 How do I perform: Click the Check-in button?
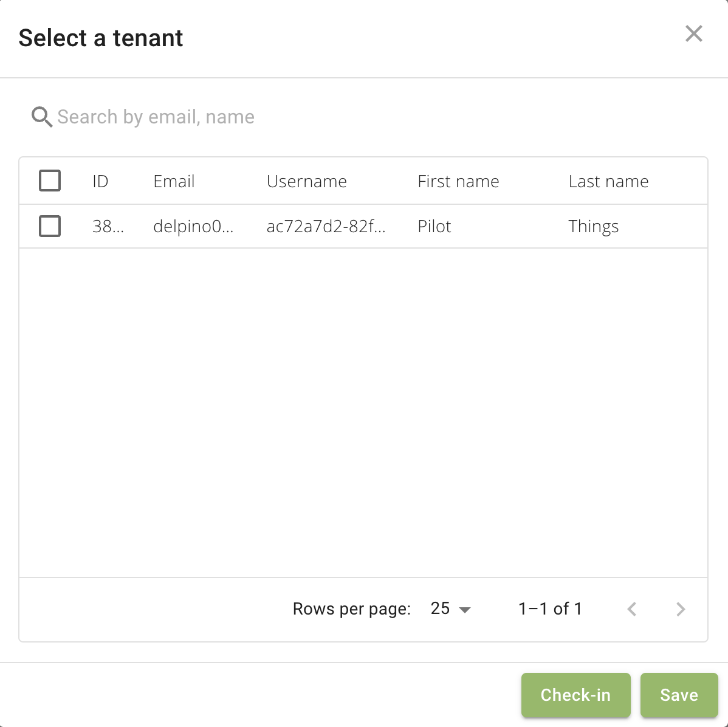point(575,695)
